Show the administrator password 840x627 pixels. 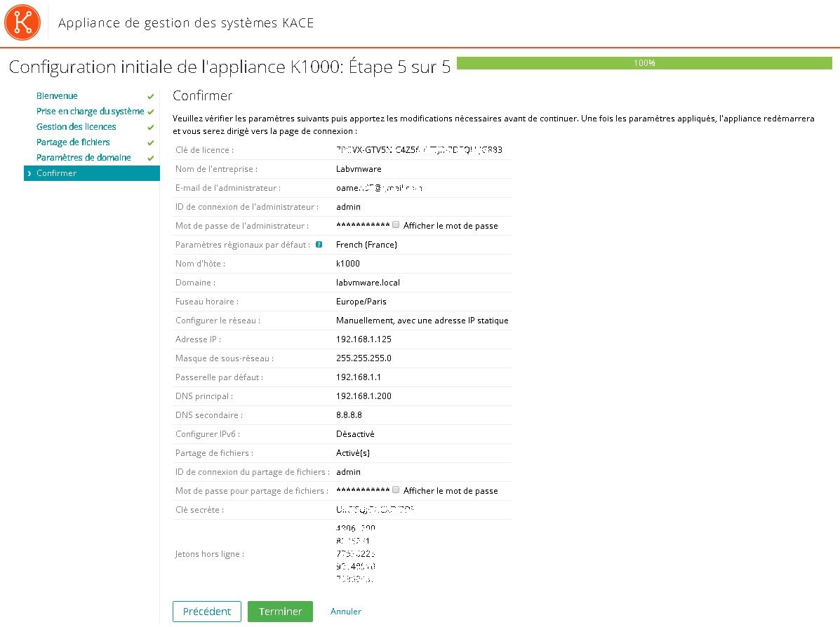point(396,225)
